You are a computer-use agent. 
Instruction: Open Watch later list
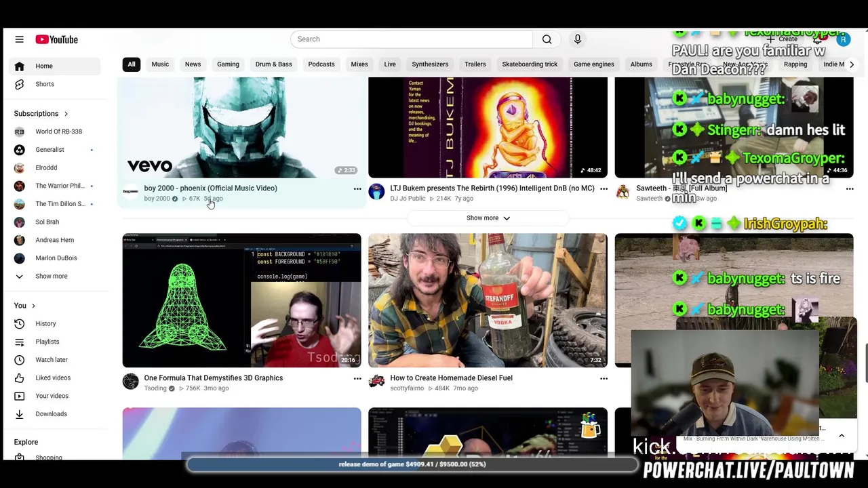(54, 360)
